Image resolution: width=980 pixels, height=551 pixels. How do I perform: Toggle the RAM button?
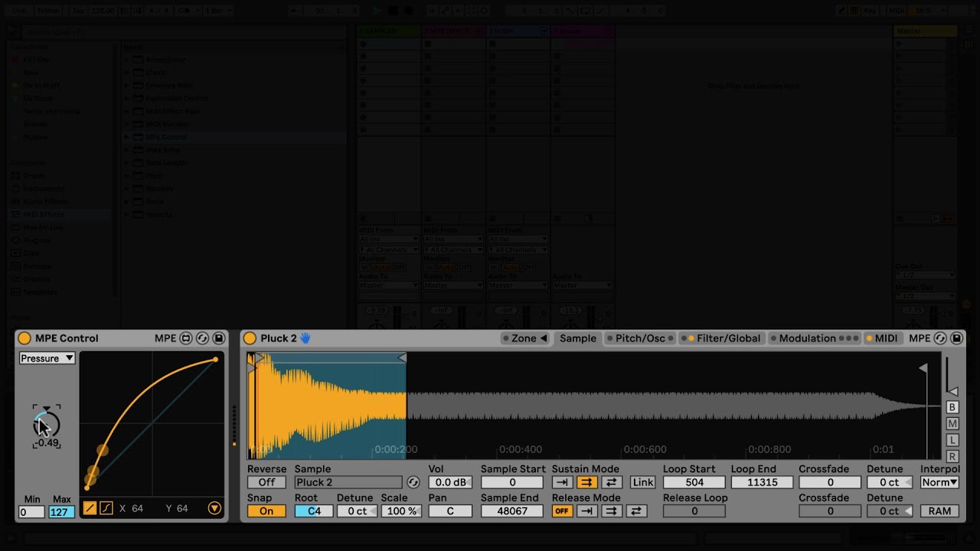pyautogui.click(x=939, y=511)
